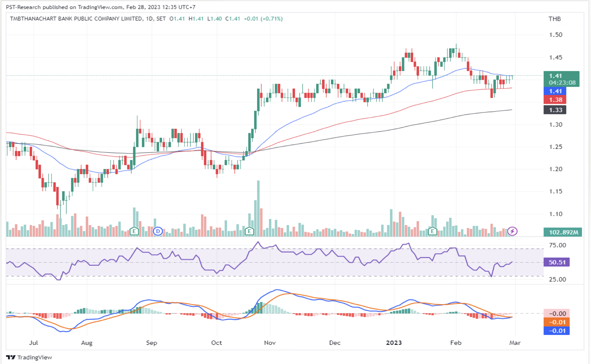591x364 pixels.
Task: Click the TradingView logo at bottom left
Action: 29,357
